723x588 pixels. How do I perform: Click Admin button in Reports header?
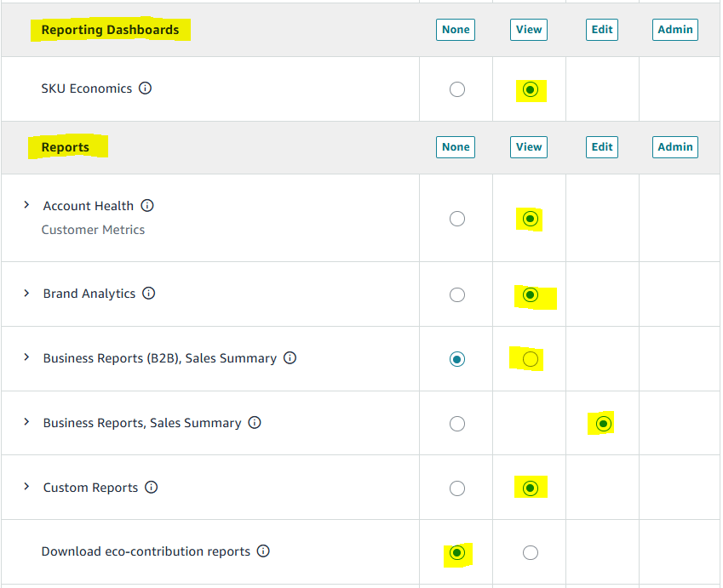click(675, 147)
